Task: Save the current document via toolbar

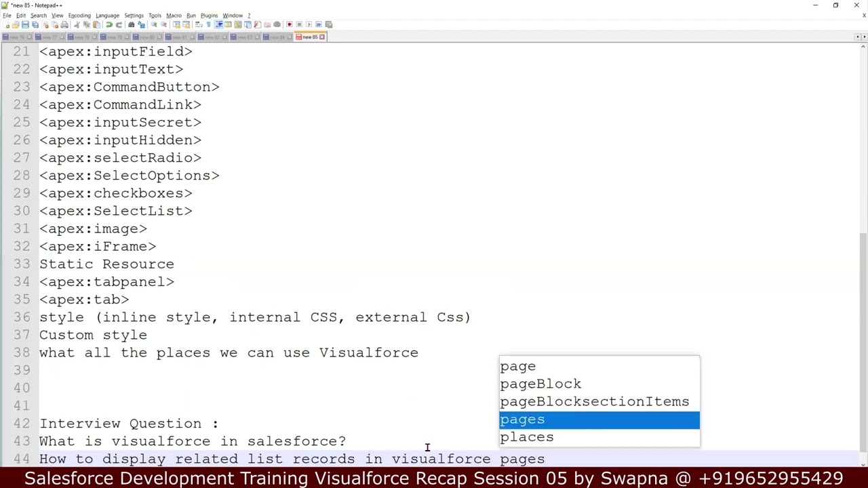Action: point(25,24)
